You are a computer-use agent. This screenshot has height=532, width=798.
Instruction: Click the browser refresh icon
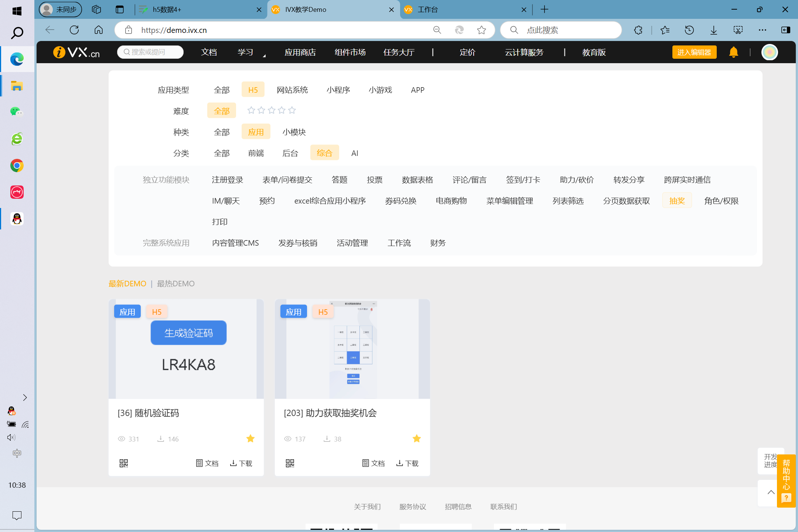74,30
